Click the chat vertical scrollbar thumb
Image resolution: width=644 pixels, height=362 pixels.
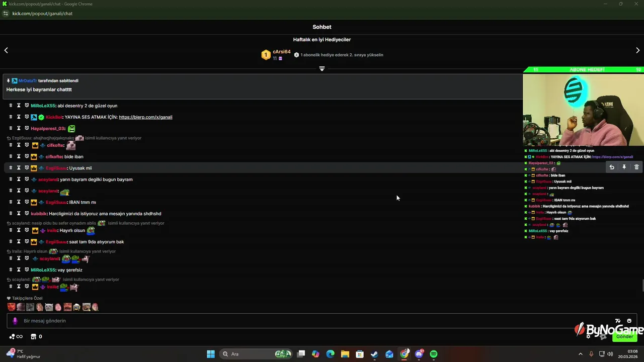[642, 285]
